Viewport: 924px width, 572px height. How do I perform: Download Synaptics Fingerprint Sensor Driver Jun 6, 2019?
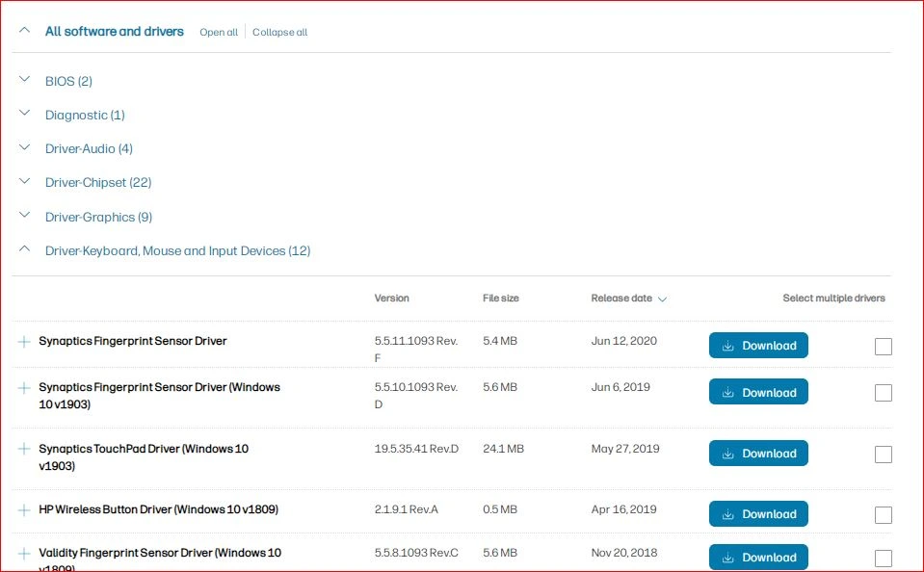tap(758, 392)
